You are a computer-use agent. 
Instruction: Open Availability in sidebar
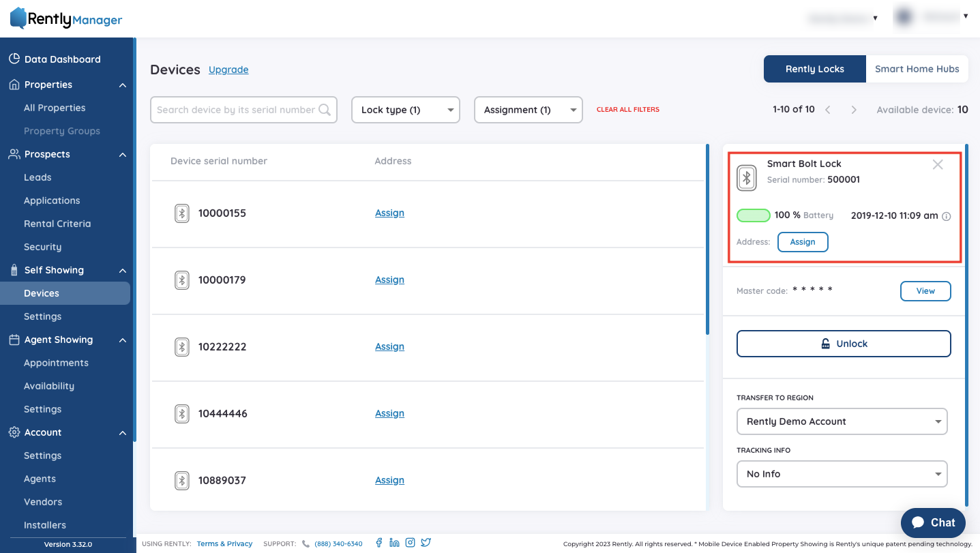pyautogui.click(x=49, y=386)
